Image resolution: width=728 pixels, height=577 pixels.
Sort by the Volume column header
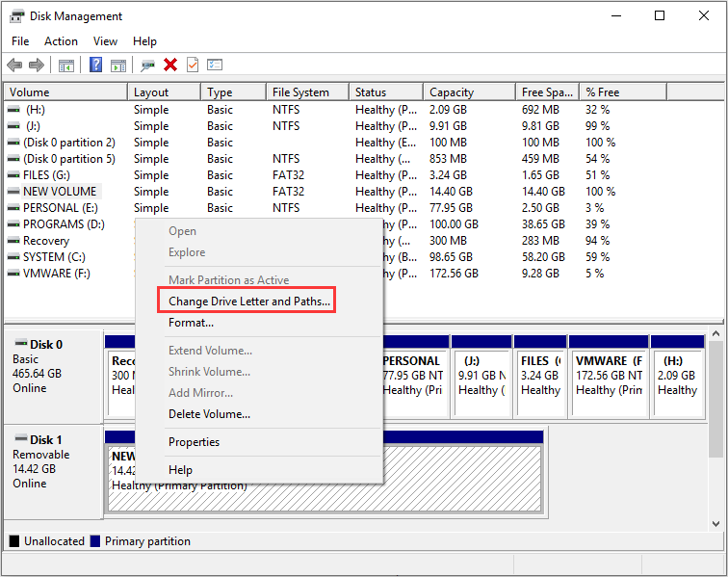coord(65,92)
